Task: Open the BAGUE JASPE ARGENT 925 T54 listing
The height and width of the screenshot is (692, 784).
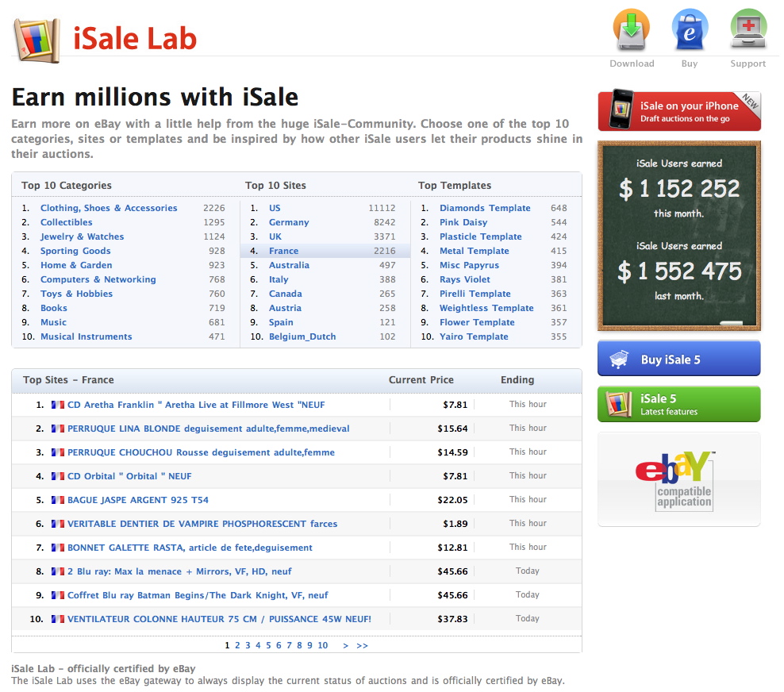Action: [x=138, y=500]
